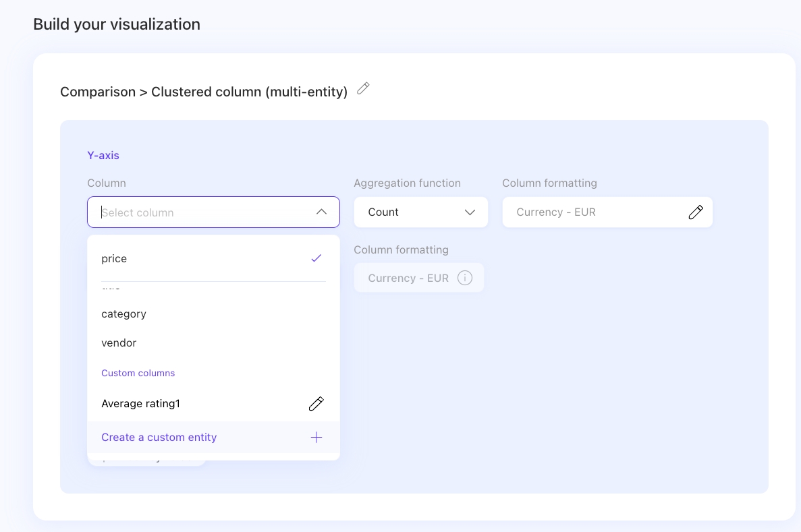Collapse the column list with the up chevron
Image resolution: width=801 pixels, height=532 pixels.
click(x=321, y=212)
